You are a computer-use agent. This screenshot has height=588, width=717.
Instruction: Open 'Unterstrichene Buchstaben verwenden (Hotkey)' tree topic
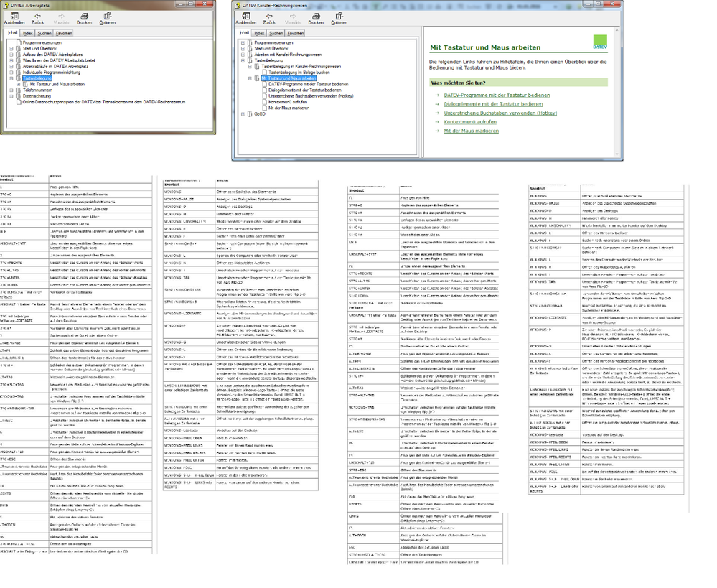click(x=311, y=96)
